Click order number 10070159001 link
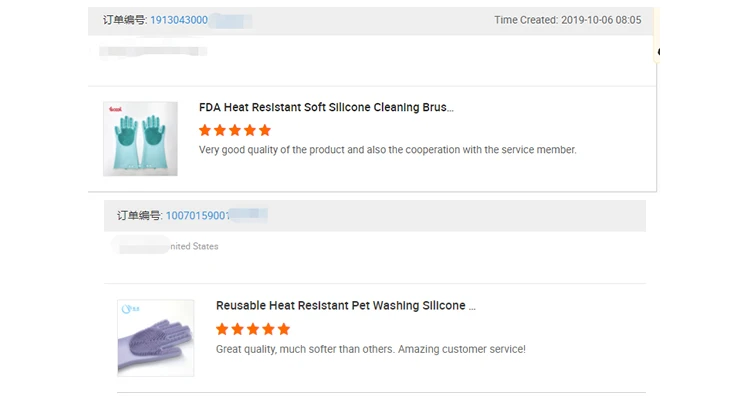 pos(198,215)
